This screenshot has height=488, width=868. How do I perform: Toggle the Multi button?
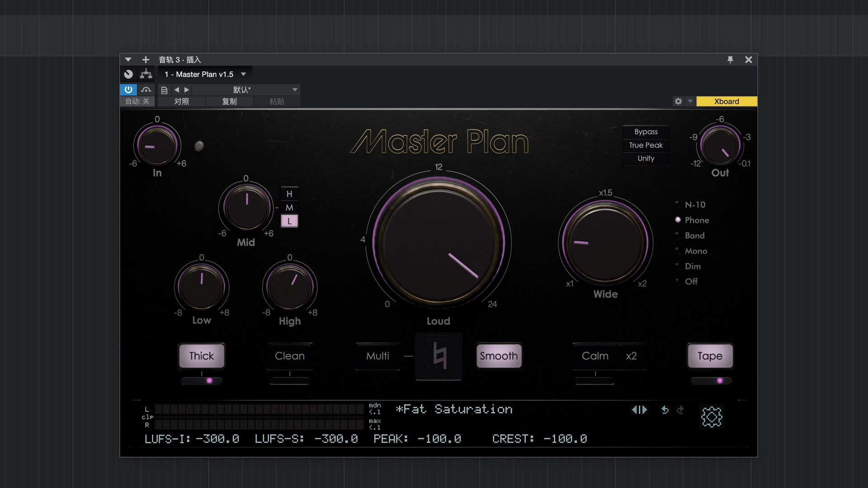click(x=377, y=356)
